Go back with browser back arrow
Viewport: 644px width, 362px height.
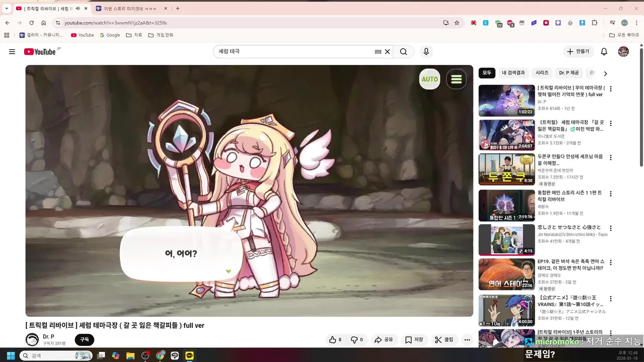pos(7,23)
